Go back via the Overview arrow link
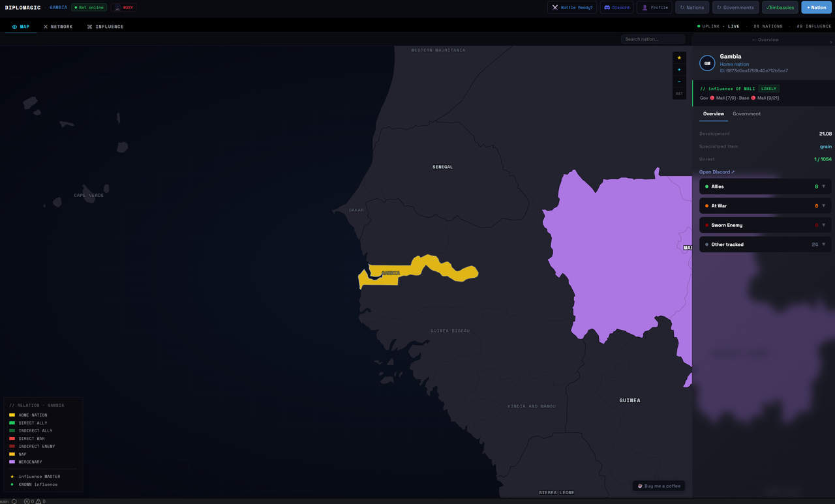 765,40
